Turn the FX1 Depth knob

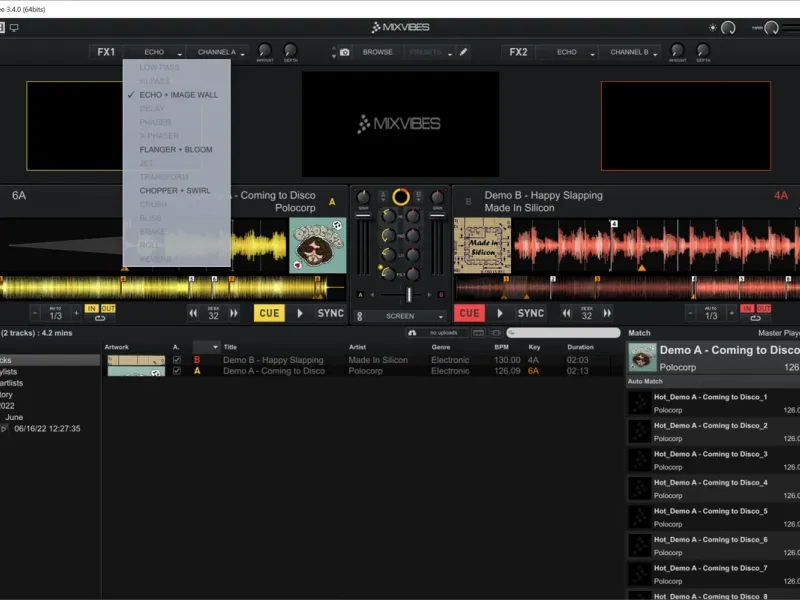[290, 50]
